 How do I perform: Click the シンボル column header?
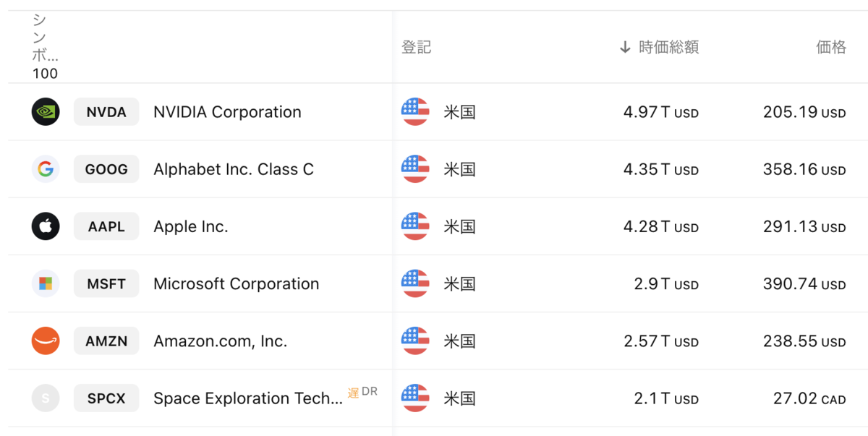coord(45,48)
